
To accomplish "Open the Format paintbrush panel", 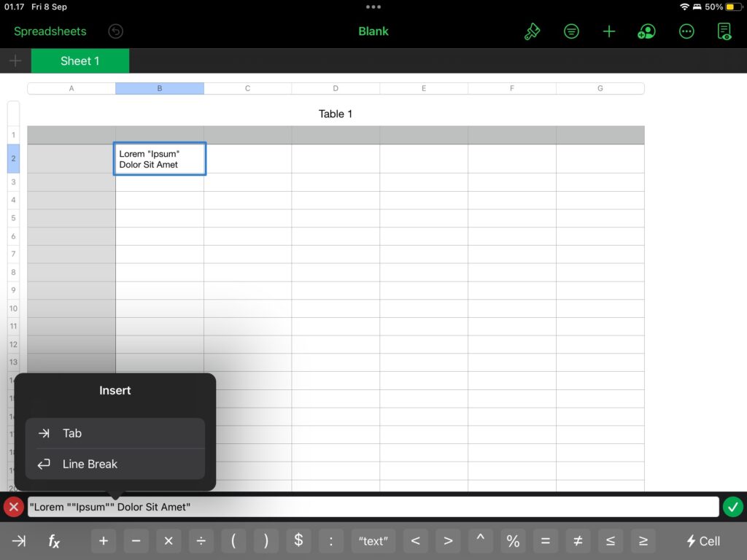I will [x=532, y=31].
